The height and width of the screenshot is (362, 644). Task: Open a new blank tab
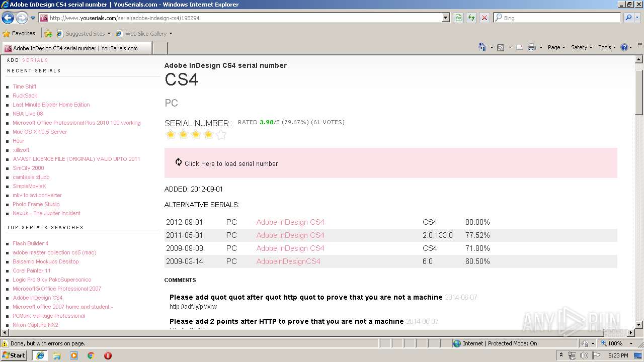point(160,48)
